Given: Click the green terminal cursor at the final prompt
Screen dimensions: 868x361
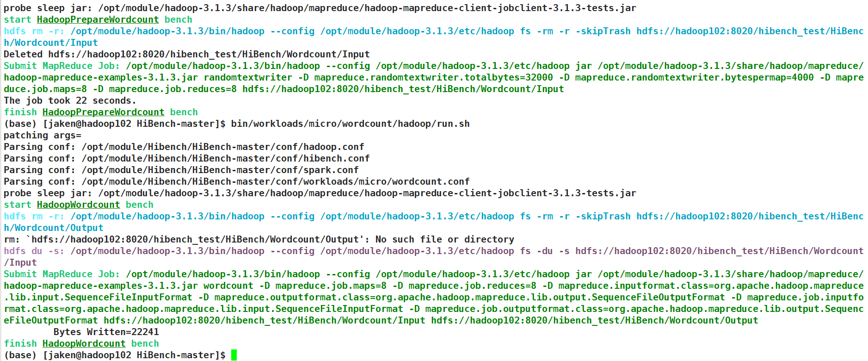Looking at the screenshot, I should pyautogui.click(x=234, y=355).
